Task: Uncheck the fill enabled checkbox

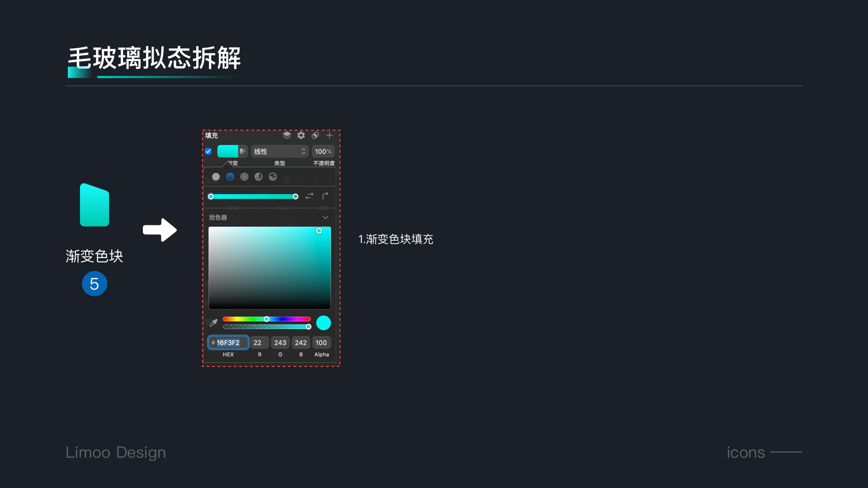Action: (x=208, y=151)
